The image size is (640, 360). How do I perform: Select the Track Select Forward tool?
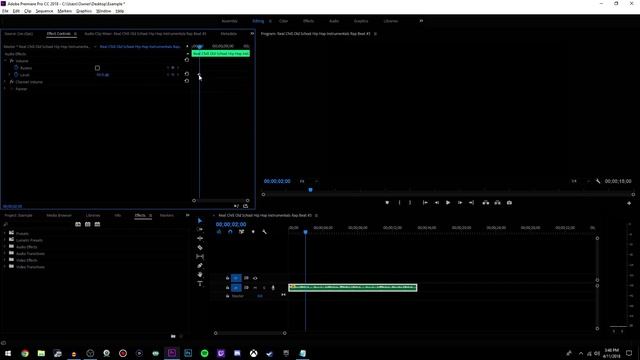tap(200, 229)
